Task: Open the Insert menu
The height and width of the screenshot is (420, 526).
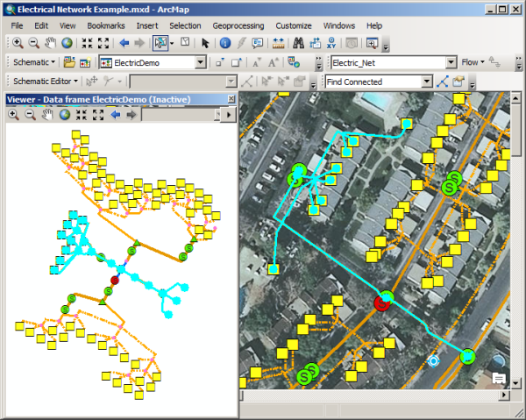Action: click(147, 25)
